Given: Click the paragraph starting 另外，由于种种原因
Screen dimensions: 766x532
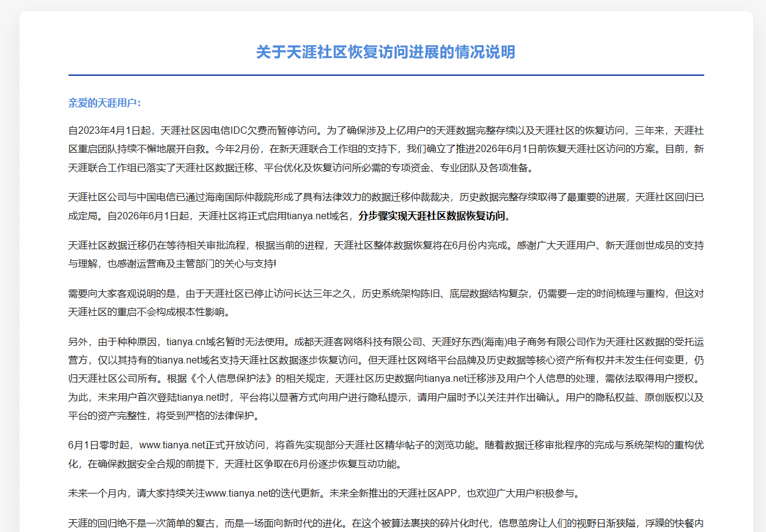Looking at the screenshot, I should 386,379.
